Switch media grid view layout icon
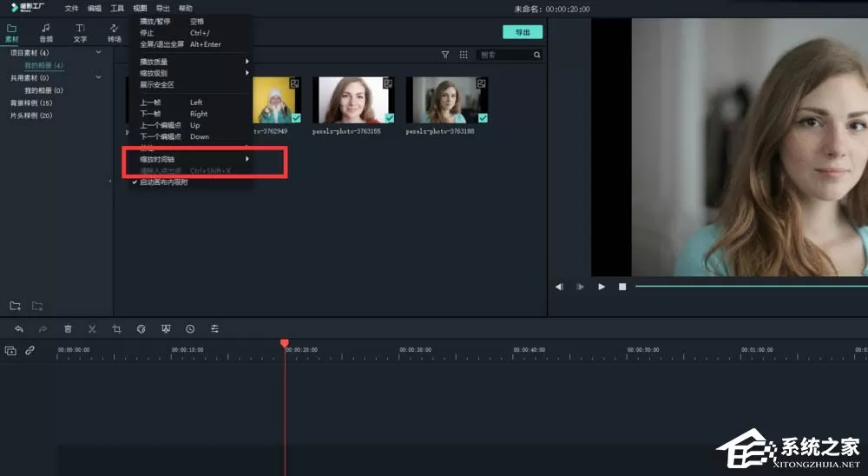The height and width of the screenshot is (476, 868). 464,55
